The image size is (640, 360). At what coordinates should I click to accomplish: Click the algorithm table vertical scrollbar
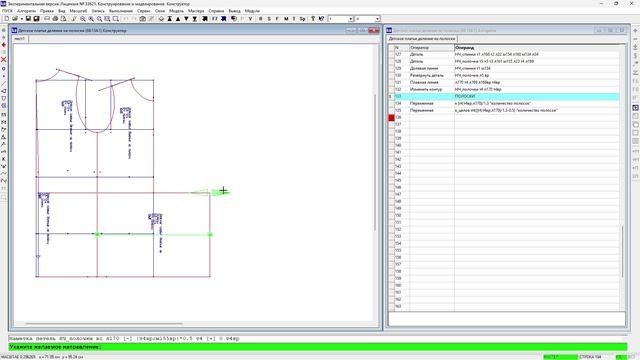[x=622, y=251]
